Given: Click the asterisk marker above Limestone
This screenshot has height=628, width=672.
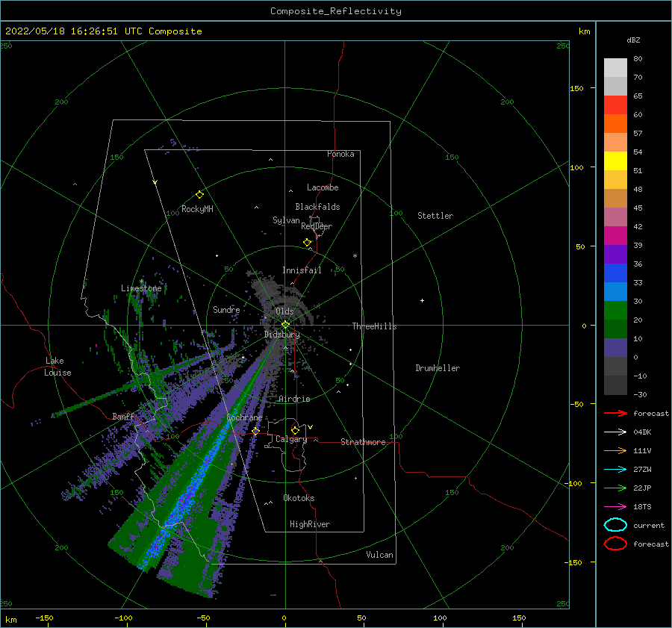Looking at the screenshot, I should [x=141, y=282].
